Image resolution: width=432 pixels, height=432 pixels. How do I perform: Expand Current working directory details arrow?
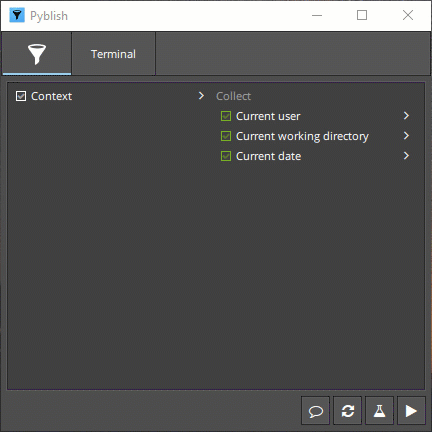(x=406, y=136)
